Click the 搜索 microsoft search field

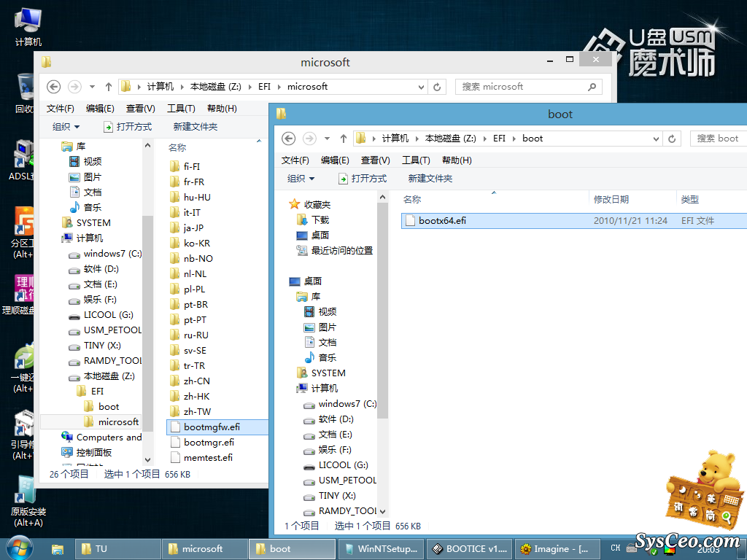coord(522,87)
